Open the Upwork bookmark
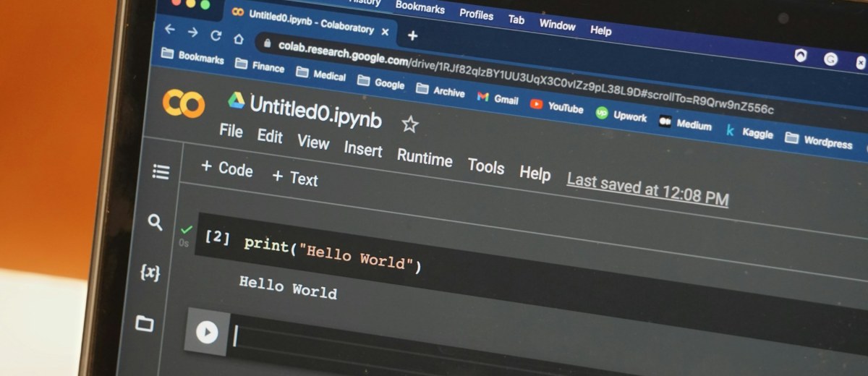 tap(621, 115)
